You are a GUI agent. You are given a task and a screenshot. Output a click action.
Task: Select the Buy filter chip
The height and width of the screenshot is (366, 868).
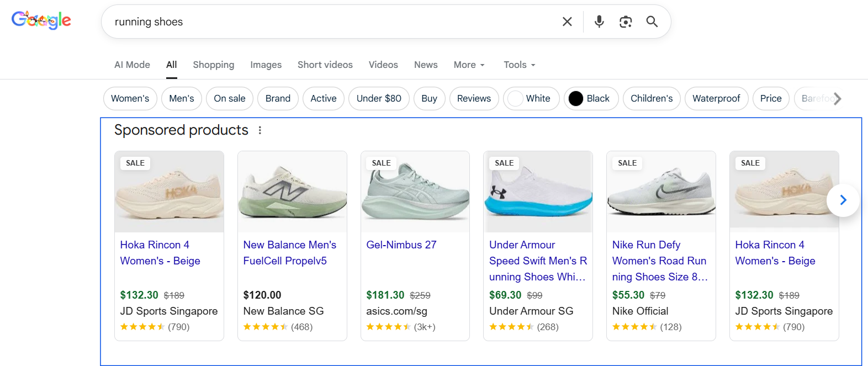pos(429,98)
